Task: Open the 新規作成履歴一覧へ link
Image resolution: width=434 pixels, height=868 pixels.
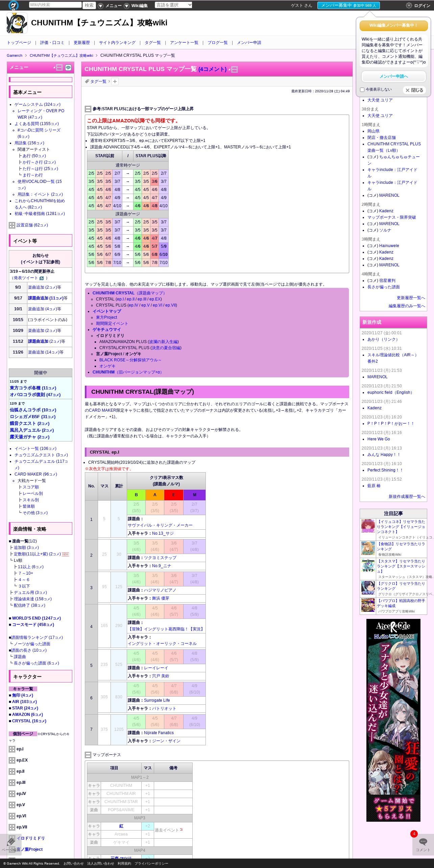Action: 407,497
